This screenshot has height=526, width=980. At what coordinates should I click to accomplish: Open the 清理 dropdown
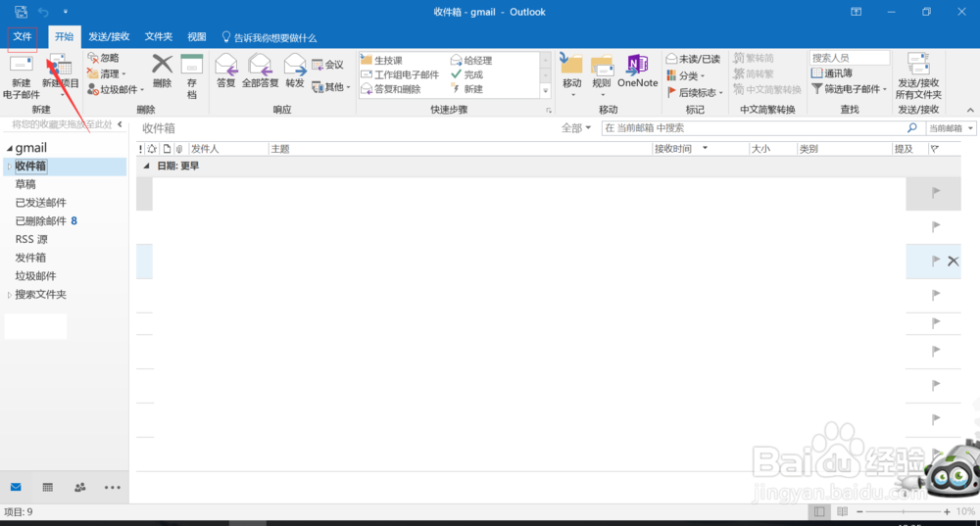click(x=107, y=73)
